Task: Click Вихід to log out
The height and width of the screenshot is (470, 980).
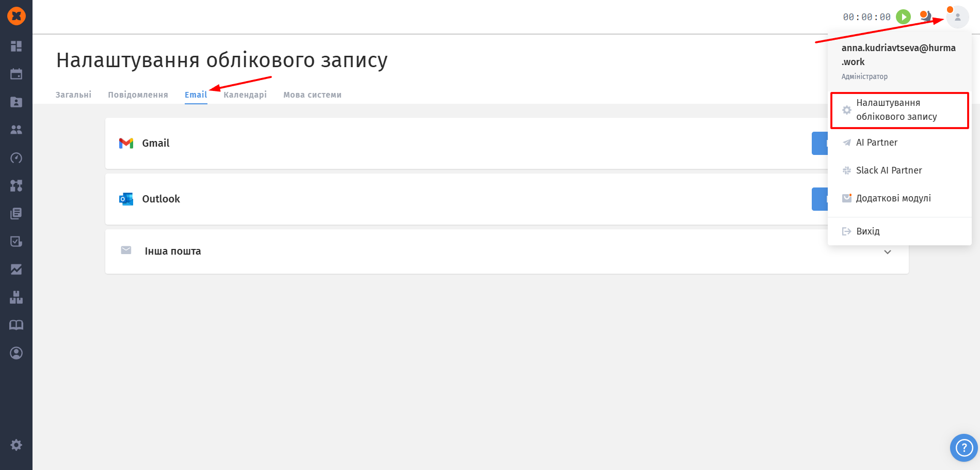Action: (867, 231)
